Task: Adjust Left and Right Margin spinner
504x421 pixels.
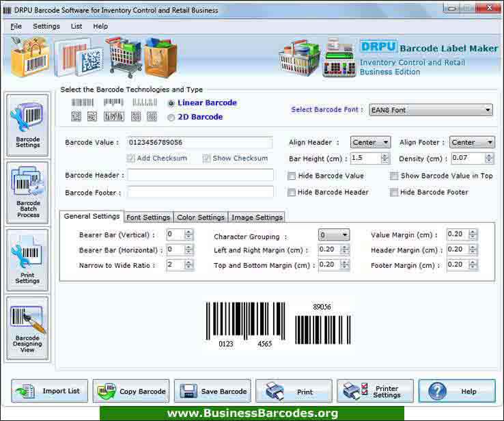Action: 345,249
